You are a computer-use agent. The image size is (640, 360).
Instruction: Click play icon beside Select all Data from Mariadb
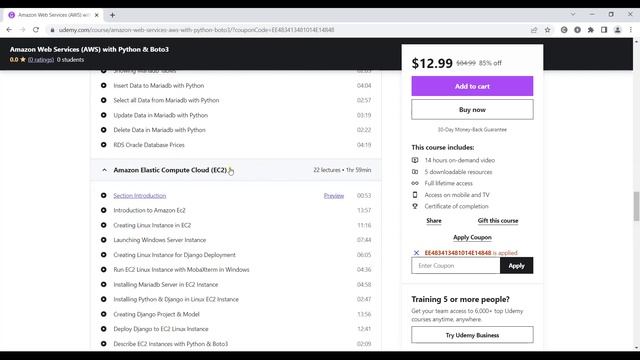104,100
